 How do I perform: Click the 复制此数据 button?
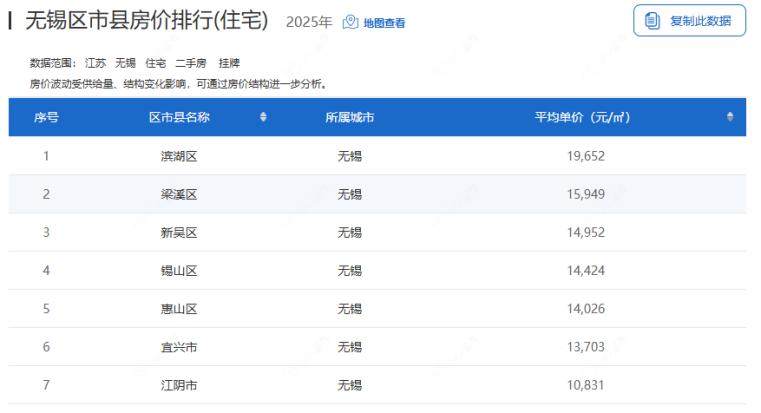click(689, 20)
